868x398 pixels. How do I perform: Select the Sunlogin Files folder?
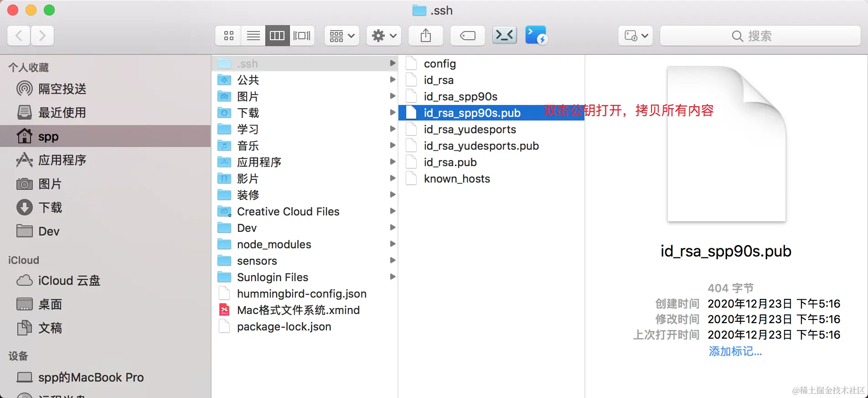[305, 277]
